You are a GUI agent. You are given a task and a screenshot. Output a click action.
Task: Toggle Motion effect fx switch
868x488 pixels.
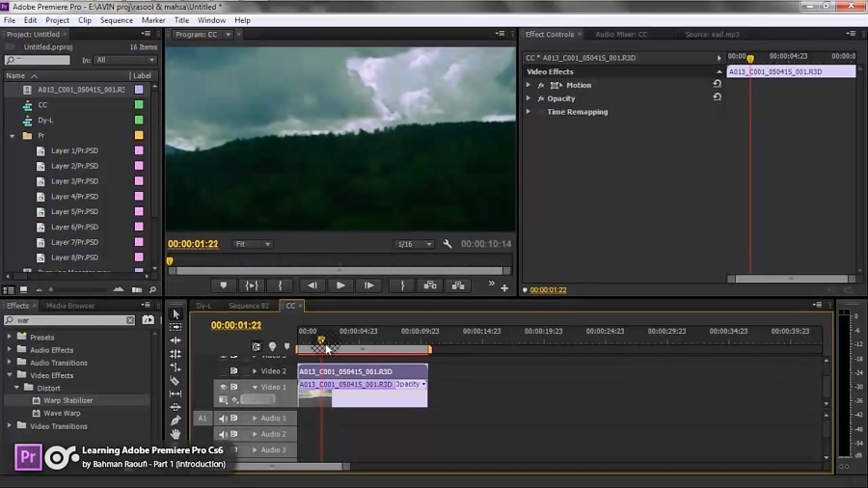pos(541,85)
